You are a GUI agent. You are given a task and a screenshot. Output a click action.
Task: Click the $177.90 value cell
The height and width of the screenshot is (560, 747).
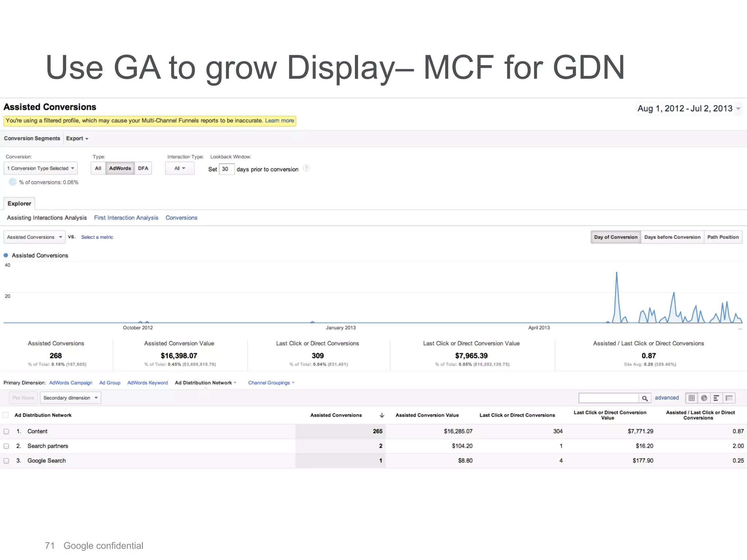(x=643, y=460)
